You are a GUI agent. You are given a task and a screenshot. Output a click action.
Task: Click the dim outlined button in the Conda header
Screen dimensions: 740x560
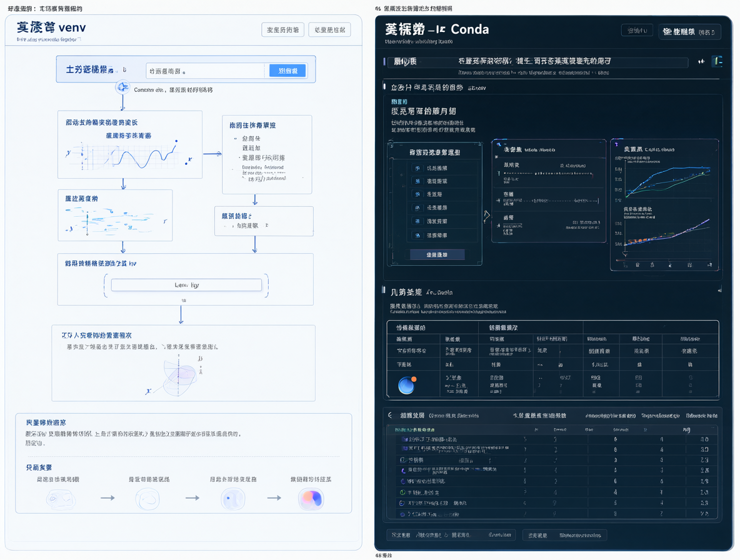(x=637, y=31)
